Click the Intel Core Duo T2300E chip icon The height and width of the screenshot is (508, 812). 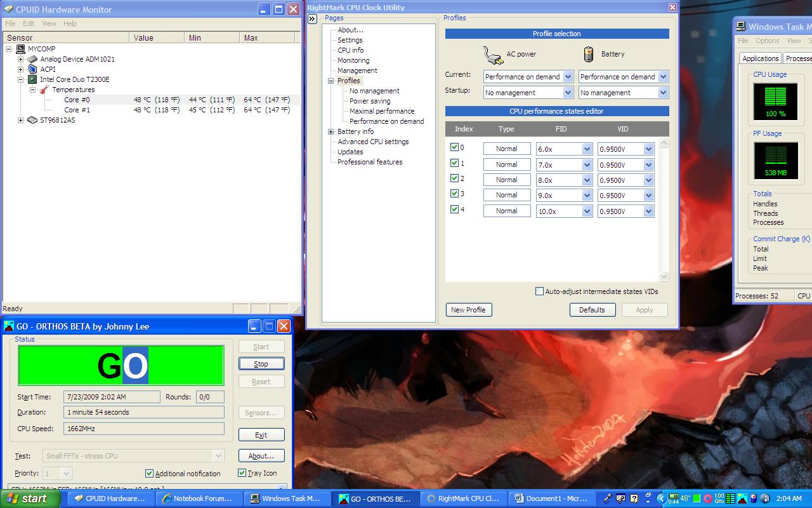click(32, 79)
